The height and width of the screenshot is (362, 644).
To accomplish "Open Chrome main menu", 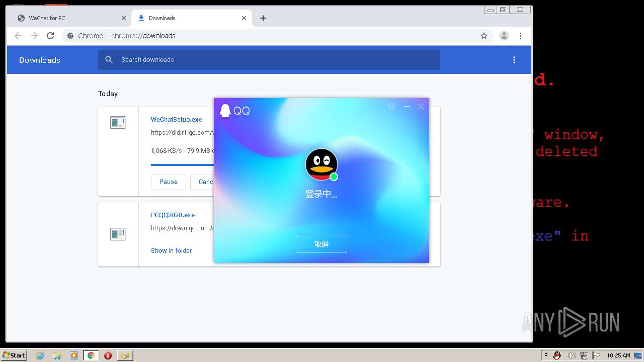I will pyautogui.click(x=520, y=36).
